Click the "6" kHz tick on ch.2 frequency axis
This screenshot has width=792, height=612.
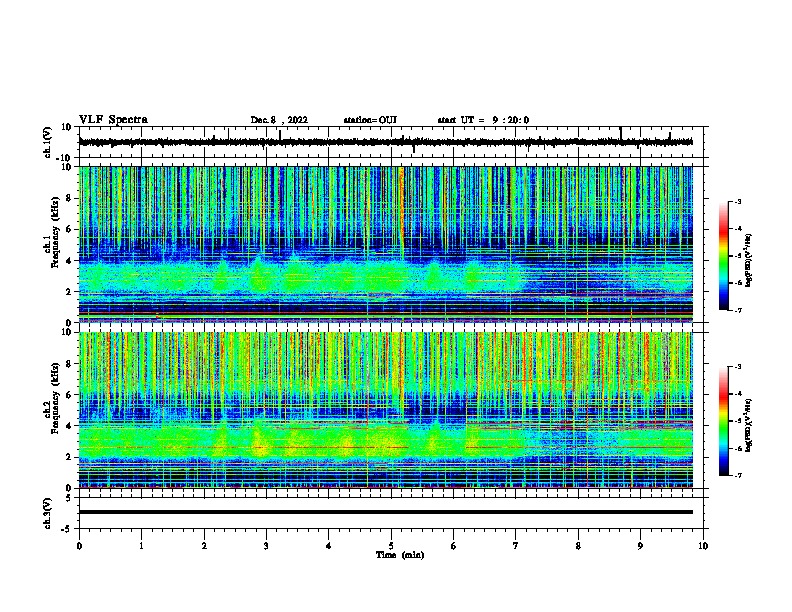[70, 395]
